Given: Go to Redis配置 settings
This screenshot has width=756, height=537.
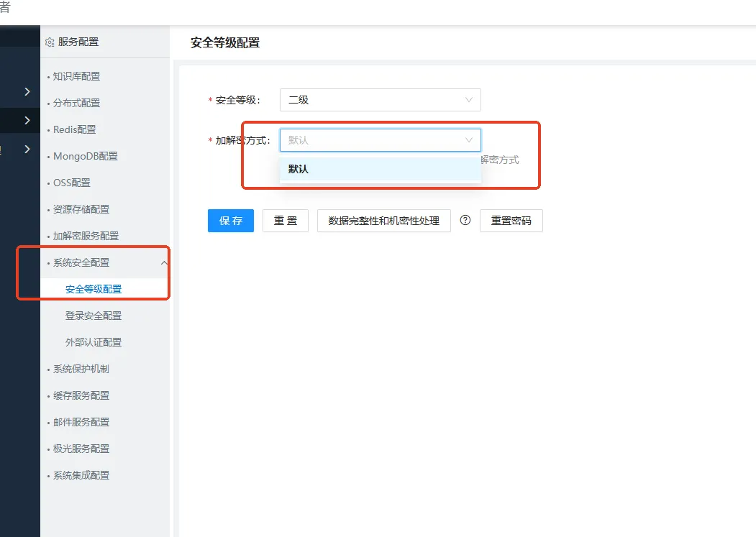Looking at the screenshot, I should [74, 129].
